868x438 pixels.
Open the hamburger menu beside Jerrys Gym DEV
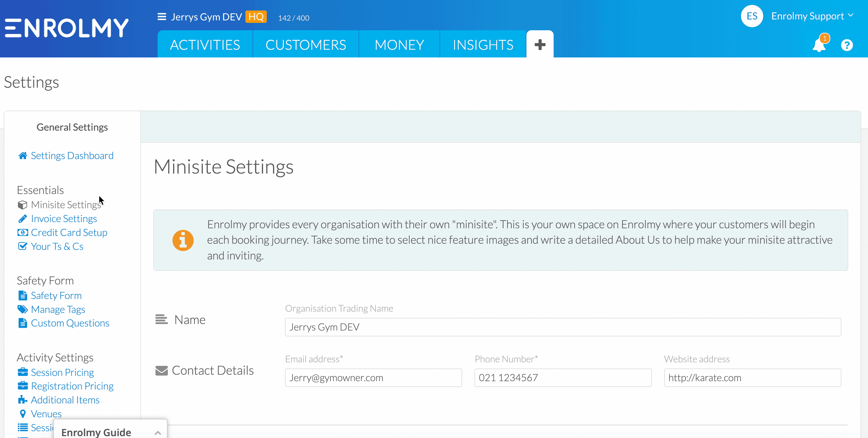162,17
